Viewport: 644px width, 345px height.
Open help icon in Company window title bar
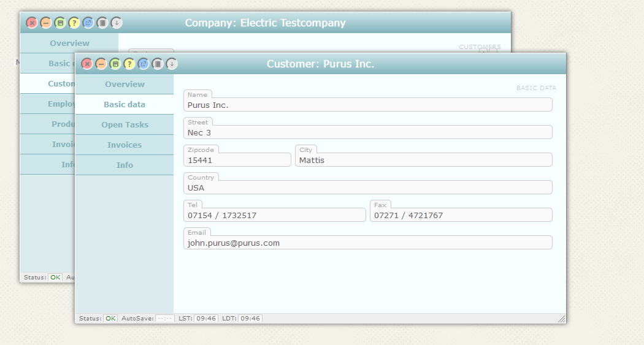74,23
